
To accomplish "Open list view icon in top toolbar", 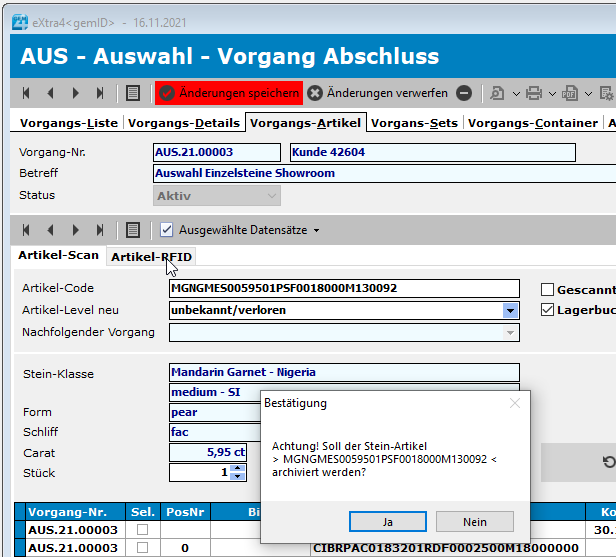I will [133, 93].
